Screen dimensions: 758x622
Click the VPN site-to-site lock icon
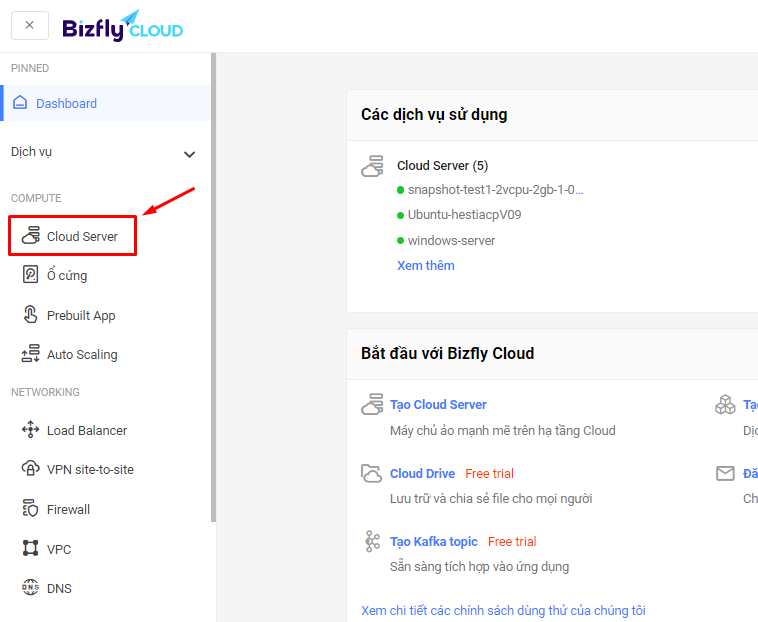[30, 468]
